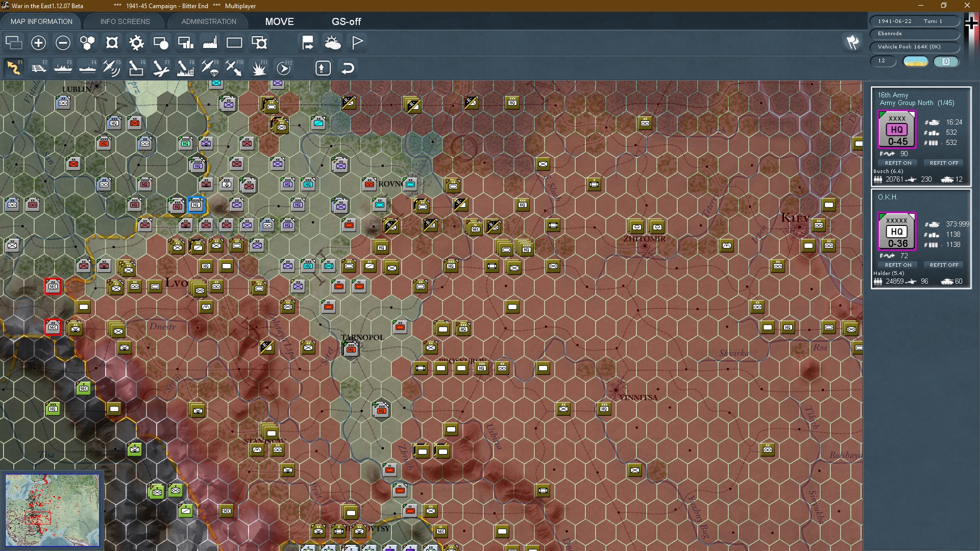Turn REFIT OFF for 16th Army
980x551 pixels.
pyautogui.click(x=944, y=163)
